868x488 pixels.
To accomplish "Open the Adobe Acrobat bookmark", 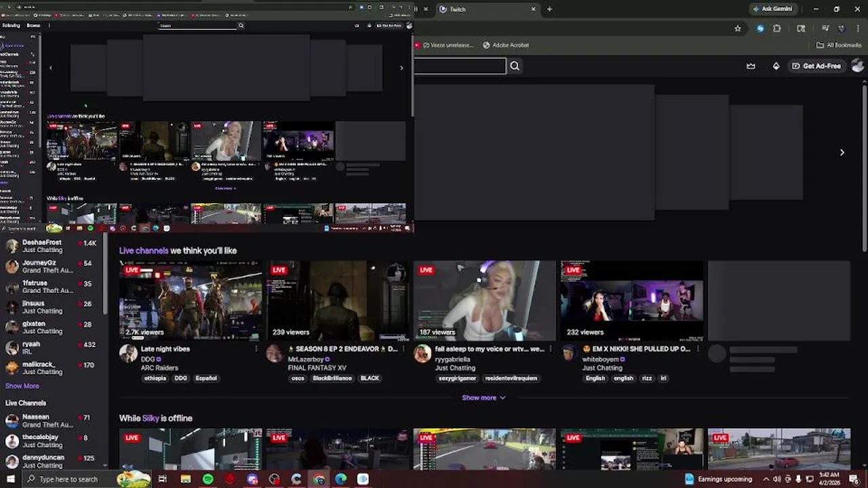I will coord(506,45).
